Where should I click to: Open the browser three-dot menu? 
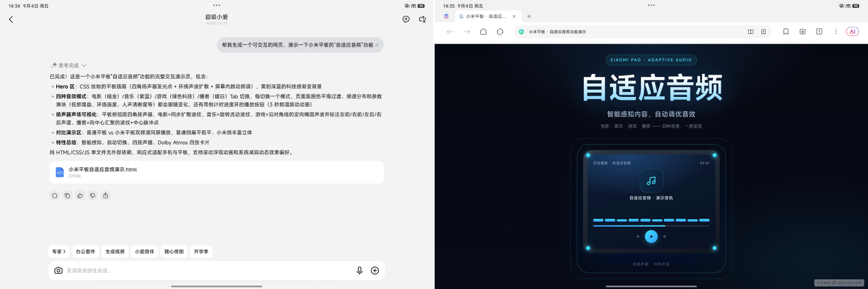[x=836, y=32]
